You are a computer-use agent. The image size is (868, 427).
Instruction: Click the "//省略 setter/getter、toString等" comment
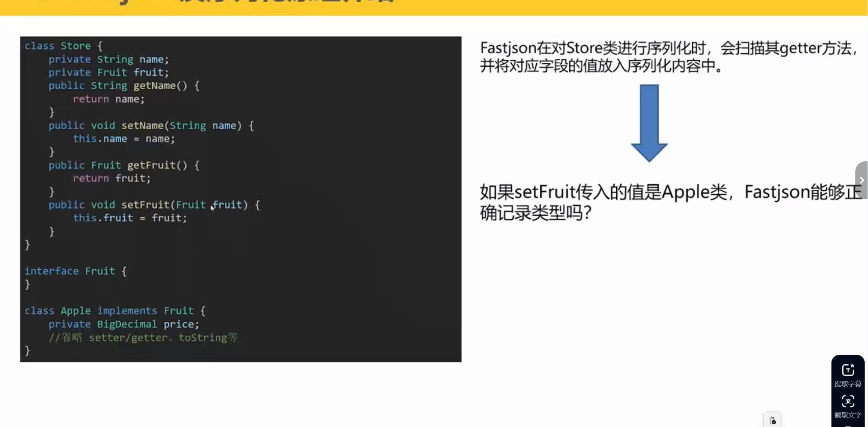pyautogui.click(x=143, y=337)
